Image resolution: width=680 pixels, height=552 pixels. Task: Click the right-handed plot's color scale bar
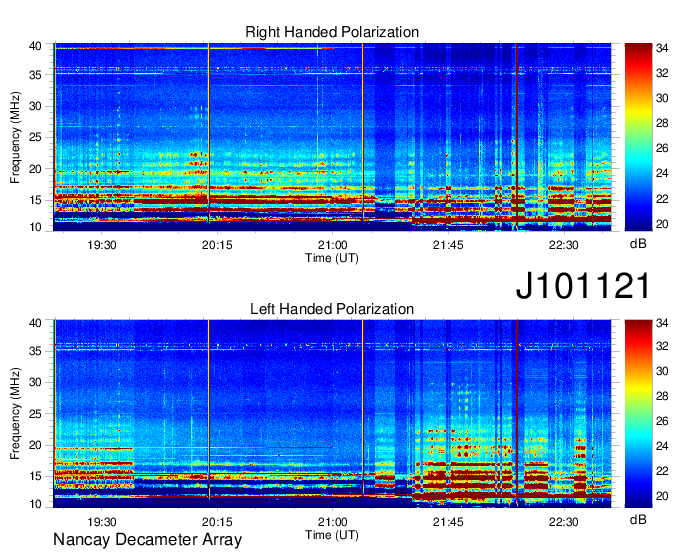click(638, 137)
